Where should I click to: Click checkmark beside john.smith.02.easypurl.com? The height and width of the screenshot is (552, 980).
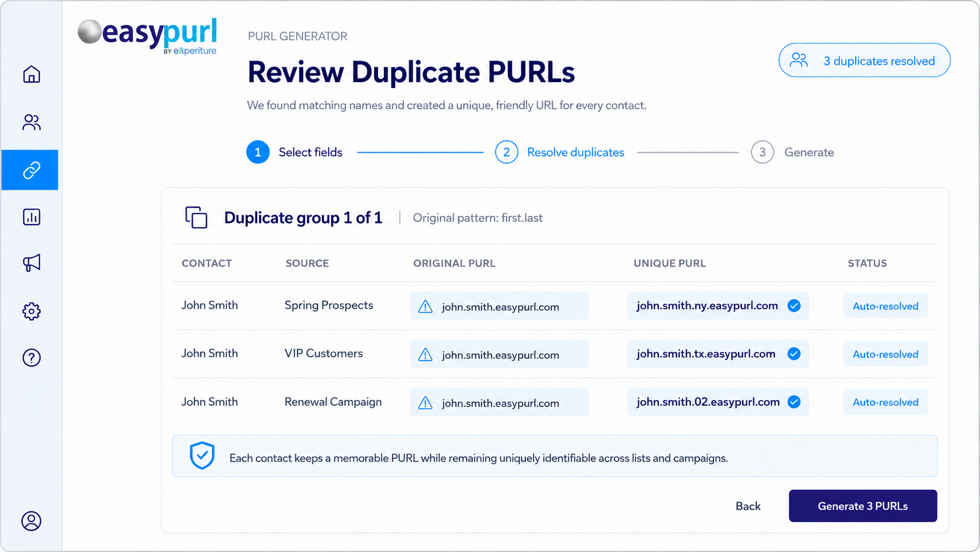pos(794,402)
